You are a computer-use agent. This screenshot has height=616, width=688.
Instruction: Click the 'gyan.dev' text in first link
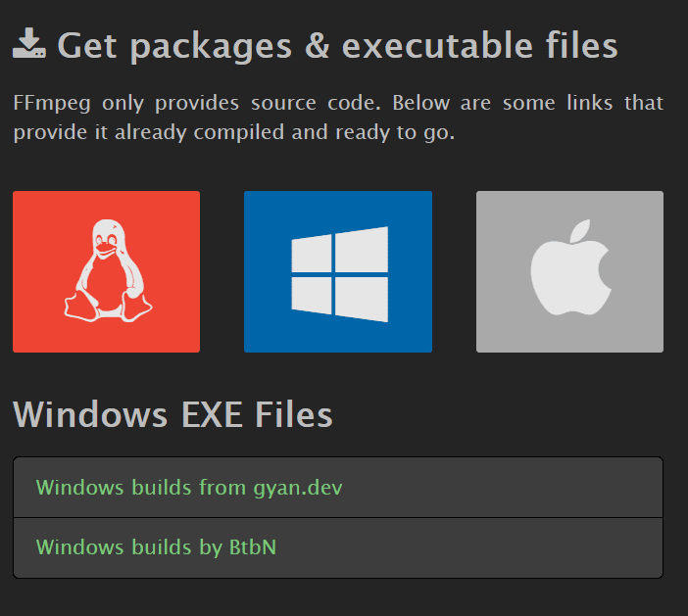coord(298,489)
